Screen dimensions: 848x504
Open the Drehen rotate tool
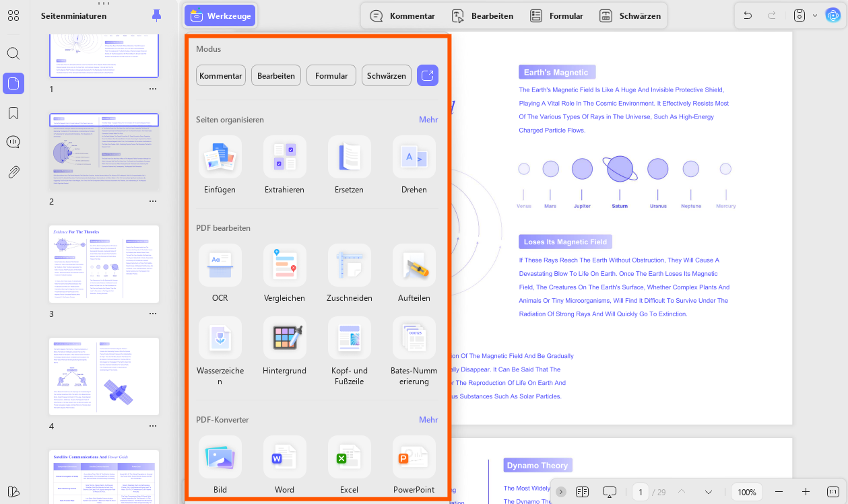414,165
